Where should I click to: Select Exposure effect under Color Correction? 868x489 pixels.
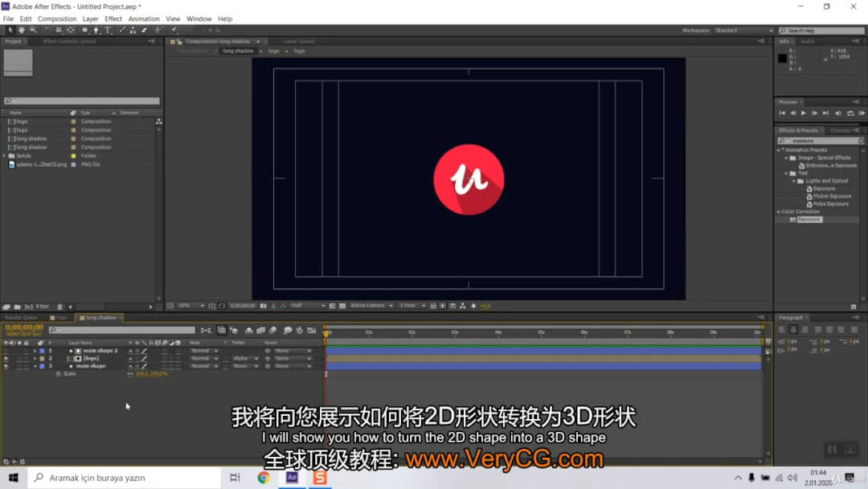(809, 220)
